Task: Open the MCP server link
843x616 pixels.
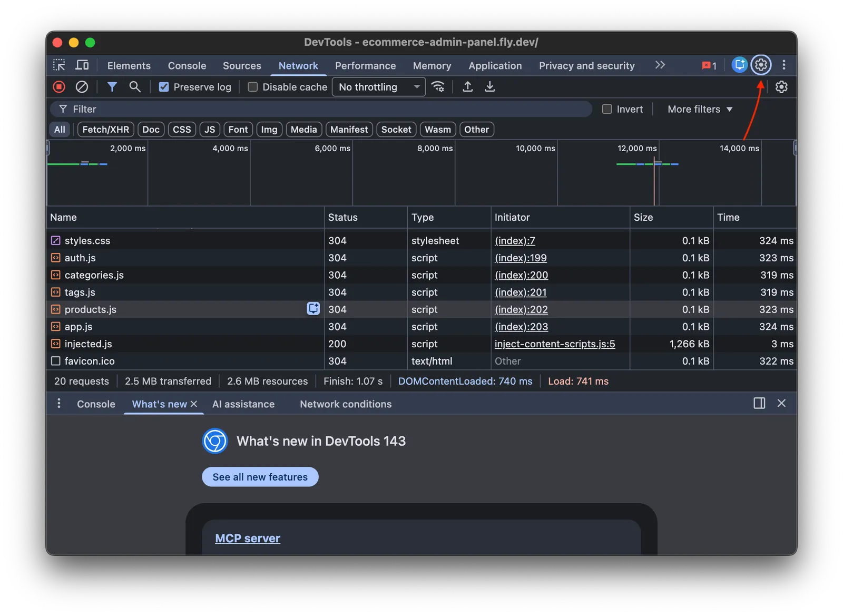Action: (247, 538)
